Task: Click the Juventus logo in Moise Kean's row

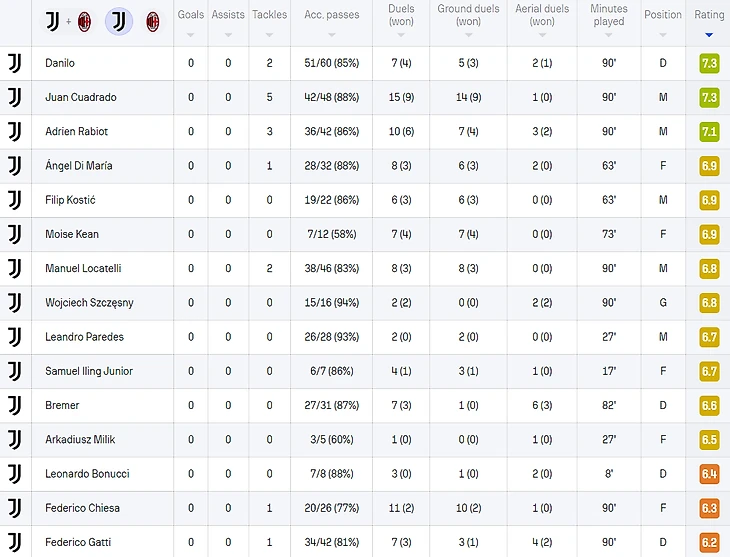Action: pos(14,234)
